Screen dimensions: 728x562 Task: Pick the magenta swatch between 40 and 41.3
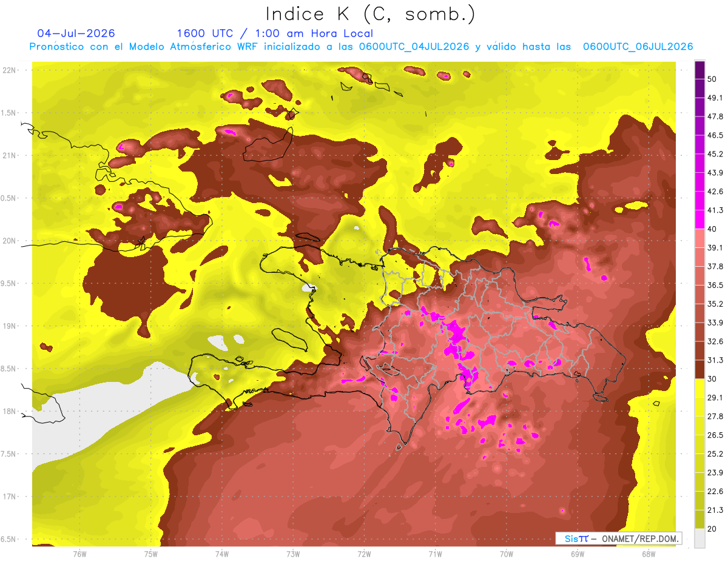pos(699,219)
